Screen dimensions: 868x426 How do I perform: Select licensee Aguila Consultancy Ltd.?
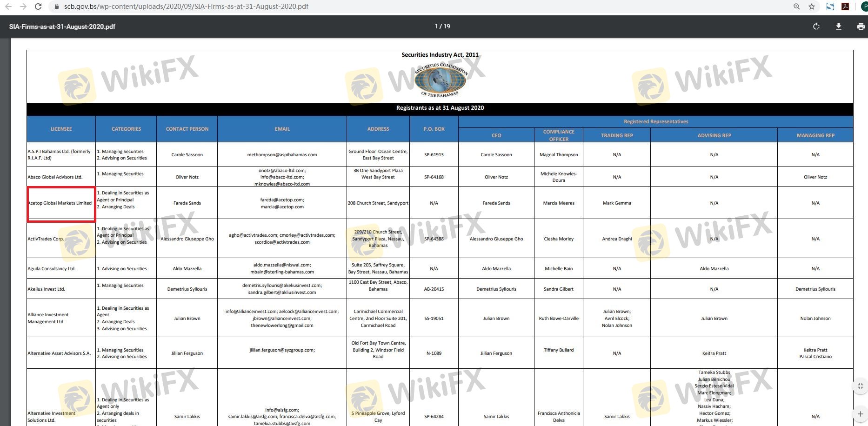point(51,269)
